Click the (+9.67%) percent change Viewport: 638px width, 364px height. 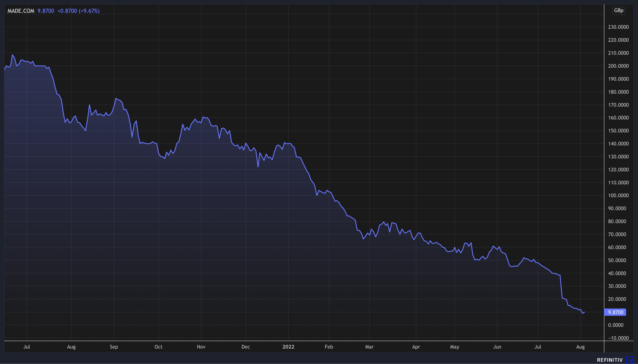(x=89, y=11)
